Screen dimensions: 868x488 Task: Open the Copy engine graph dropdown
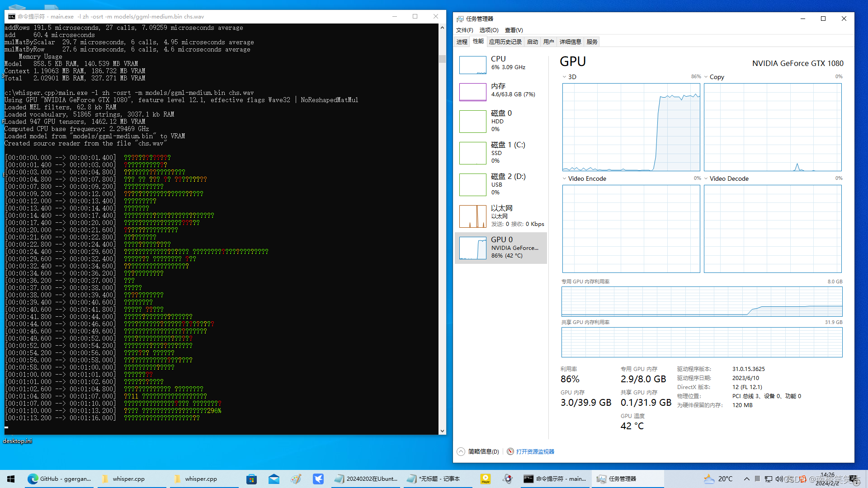pos(706,77)
